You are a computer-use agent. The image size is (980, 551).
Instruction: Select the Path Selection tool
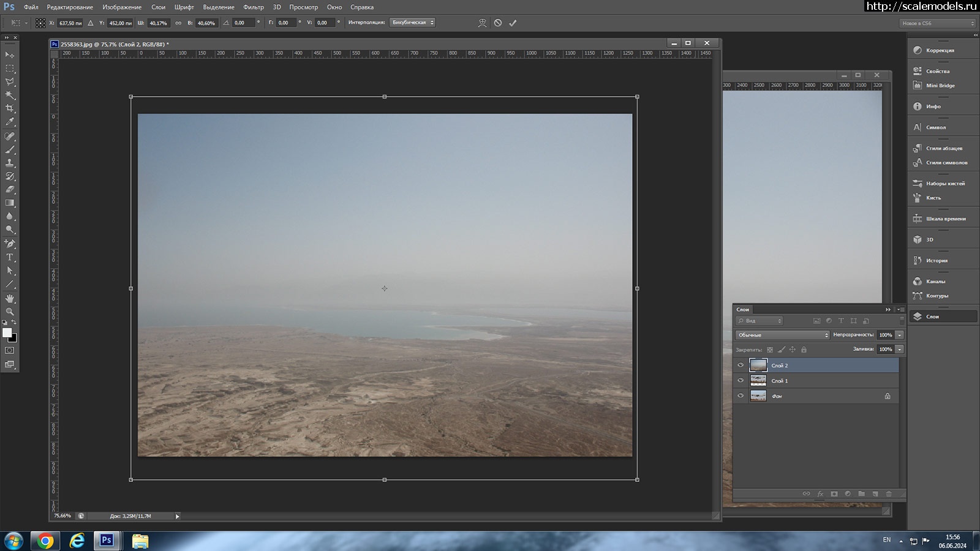pos(10,271)
